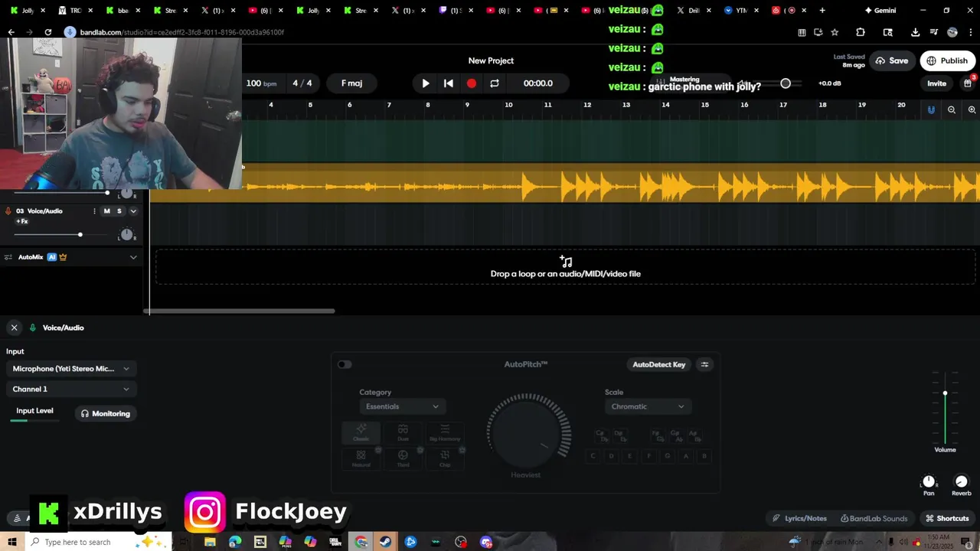
Task: Return playhead to start
Action: click(449, 83)
